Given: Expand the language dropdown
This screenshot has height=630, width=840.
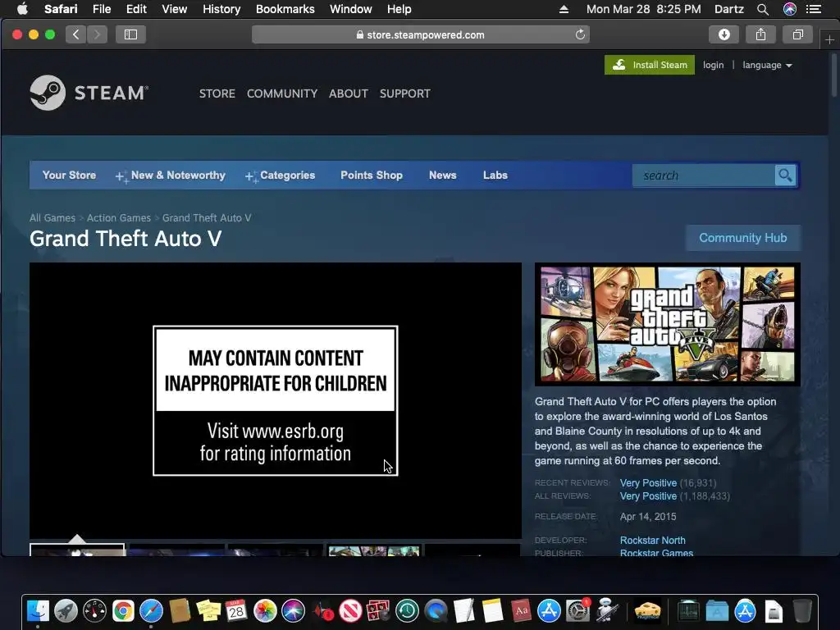Looking at the screenshot, I should [767, 65].
